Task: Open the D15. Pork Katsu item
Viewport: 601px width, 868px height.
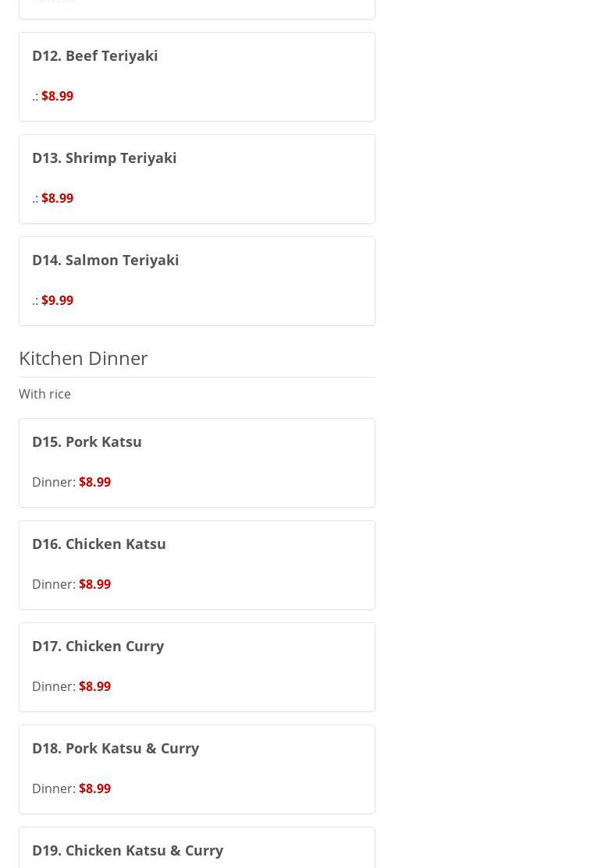Action: [x=87, y=442]
